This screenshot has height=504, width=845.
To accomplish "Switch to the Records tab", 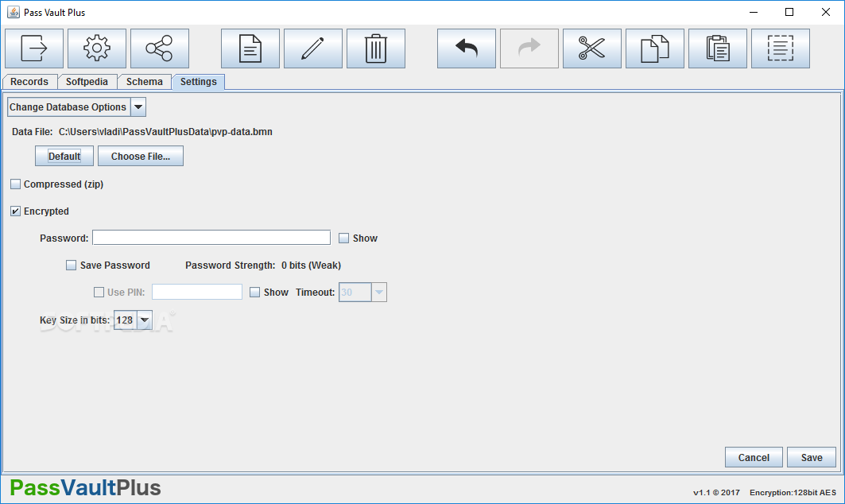I will coord(29,82).
